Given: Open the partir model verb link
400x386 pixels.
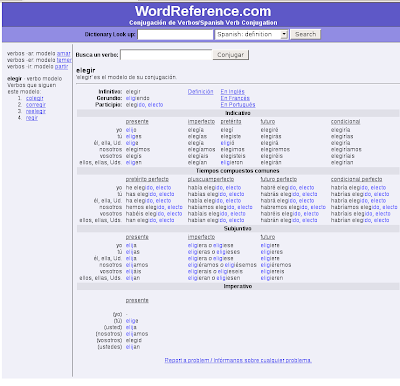Looking at the screenshot, I should (x=61, y=67).
